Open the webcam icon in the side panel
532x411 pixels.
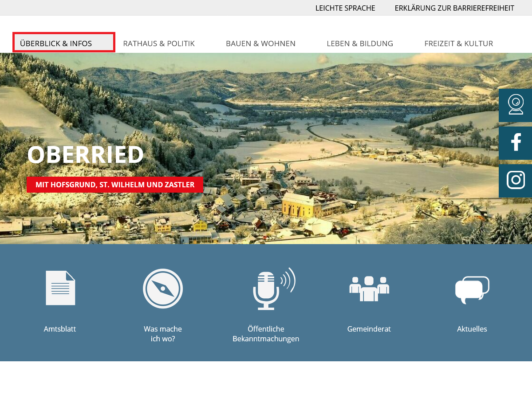click(515, 105)
